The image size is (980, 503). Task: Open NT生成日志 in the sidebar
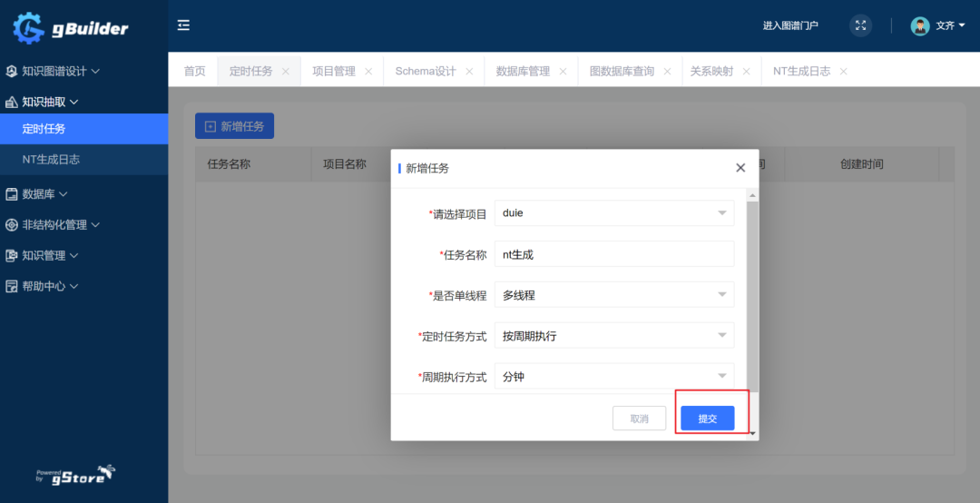coord(83,160)
